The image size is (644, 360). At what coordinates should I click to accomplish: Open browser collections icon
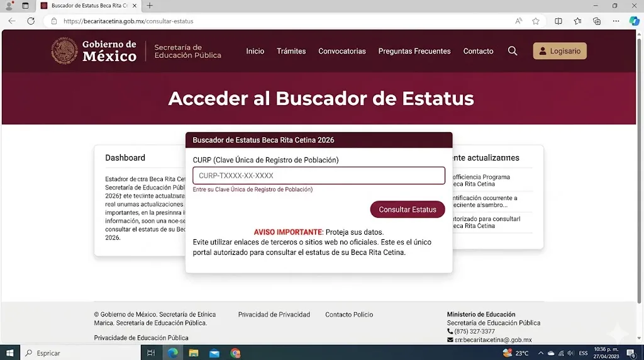click(x=597, y=21)
